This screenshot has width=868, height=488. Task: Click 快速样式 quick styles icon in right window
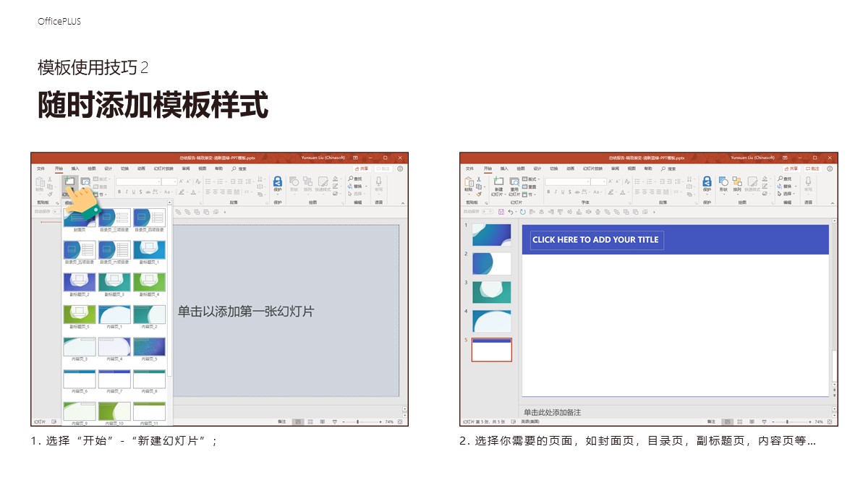(x=754, y=181)
